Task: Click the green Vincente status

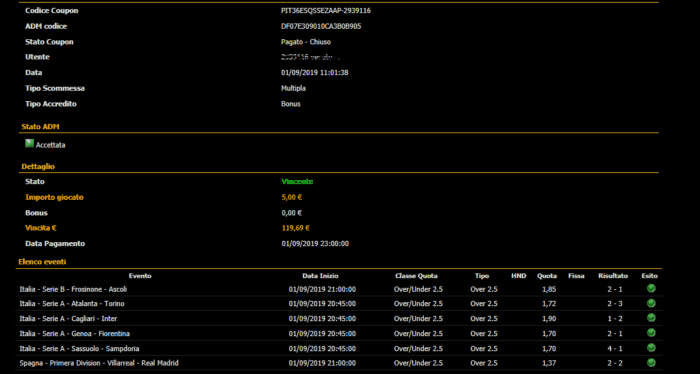Action: (297, 182)
